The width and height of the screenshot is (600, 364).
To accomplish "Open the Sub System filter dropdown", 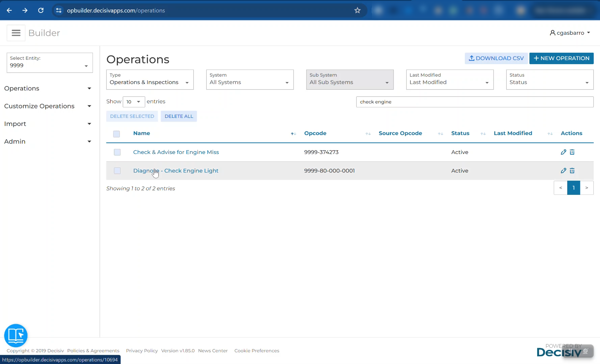I will click(x=350, y=80).
